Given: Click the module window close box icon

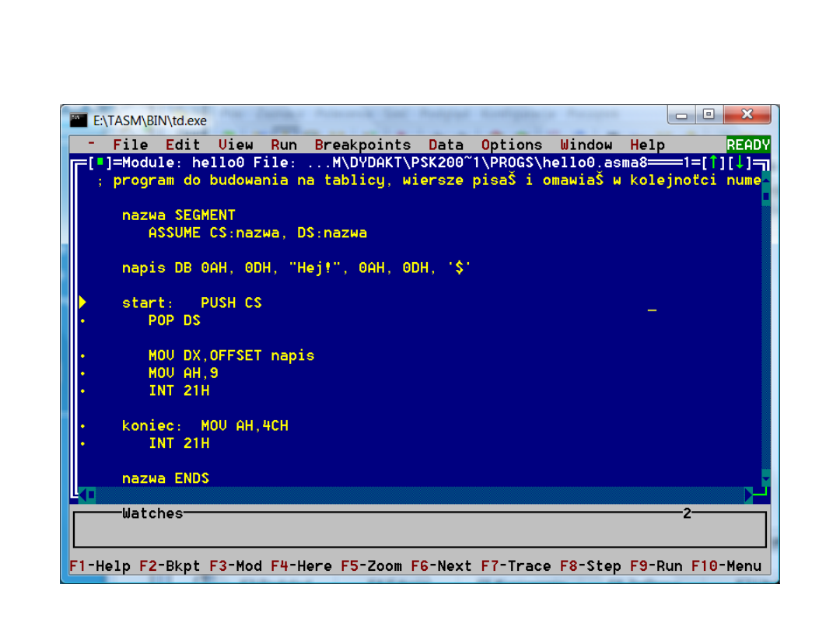Looking at the screenshot, I should 100,163.
